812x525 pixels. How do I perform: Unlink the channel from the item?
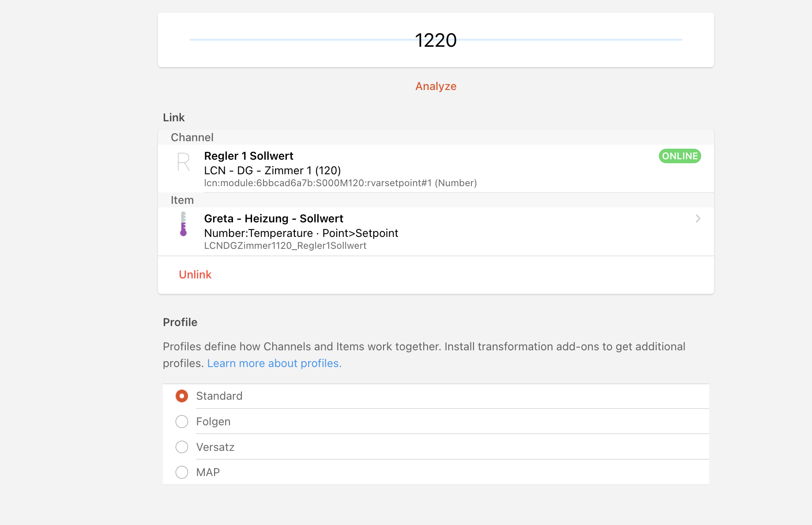tap(195, 274)
